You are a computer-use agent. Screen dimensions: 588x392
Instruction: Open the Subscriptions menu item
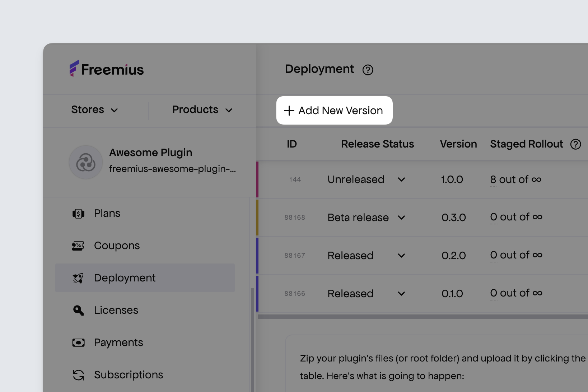[x=145, y=375]
